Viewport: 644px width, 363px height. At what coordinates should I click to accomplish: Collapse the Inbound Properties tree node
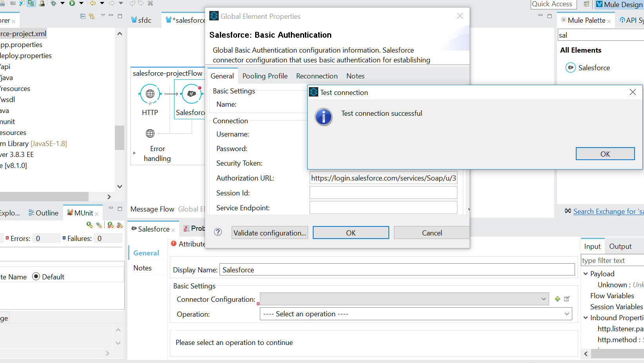click(x=586, y=317)
